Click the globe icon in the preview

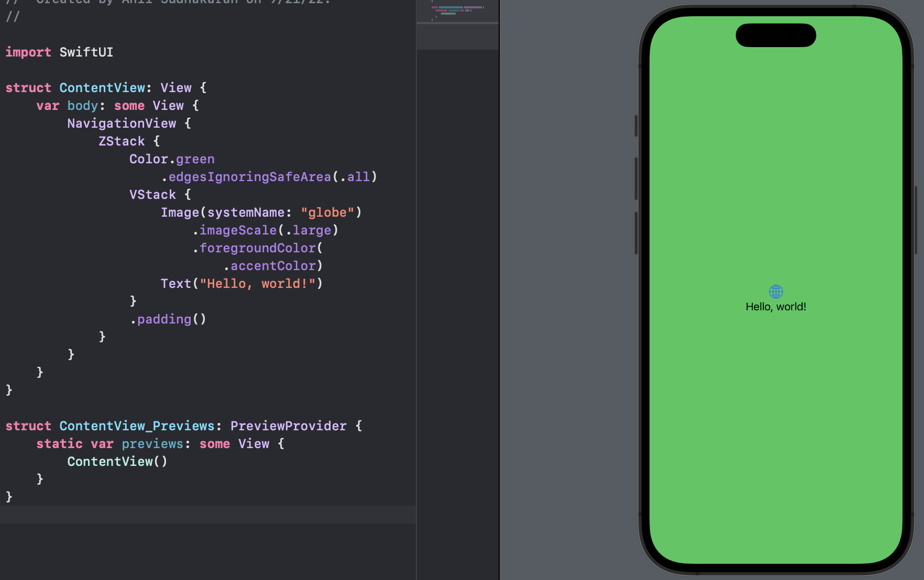776,292
